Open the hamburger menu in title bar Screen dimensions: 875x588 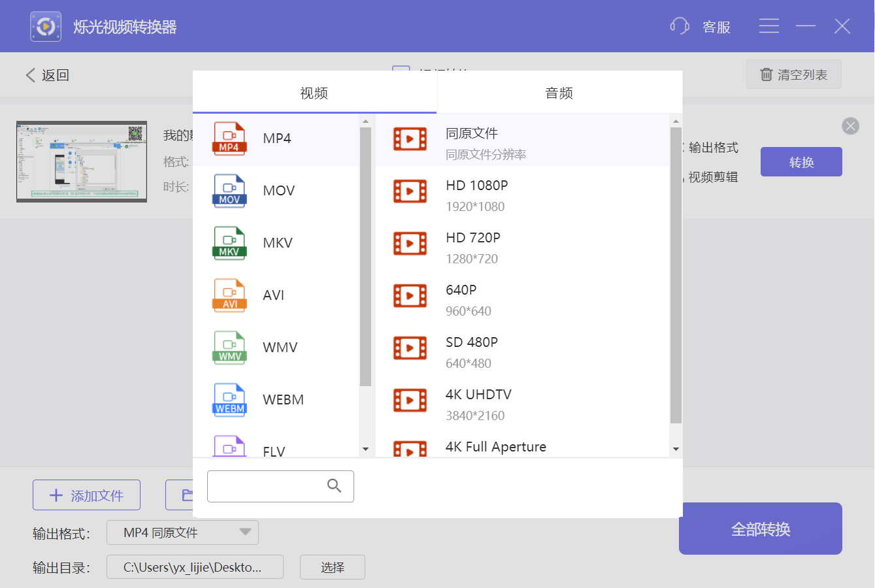769,26
